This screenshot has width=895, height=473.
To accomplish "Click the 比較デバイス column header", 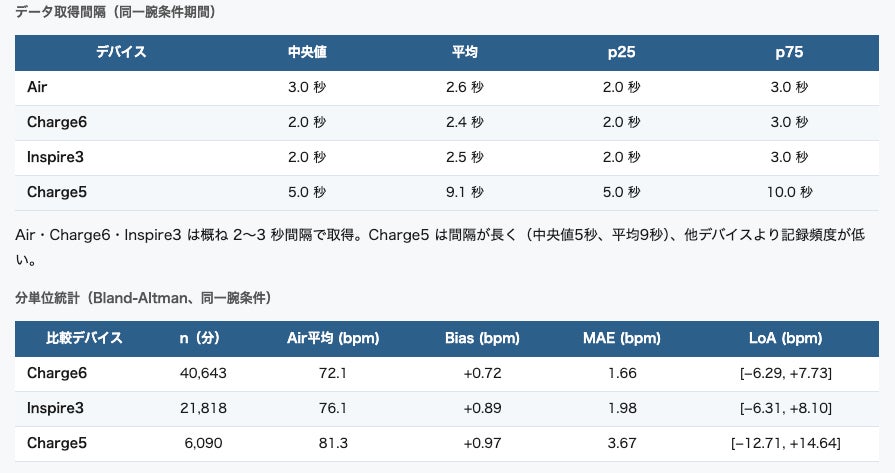I will coord(84,338).
